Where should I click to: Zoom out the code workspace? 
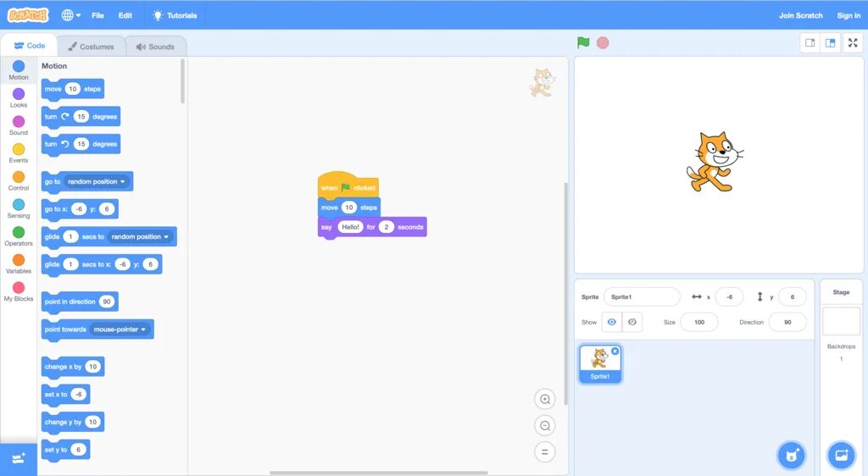tap(545, 426)
